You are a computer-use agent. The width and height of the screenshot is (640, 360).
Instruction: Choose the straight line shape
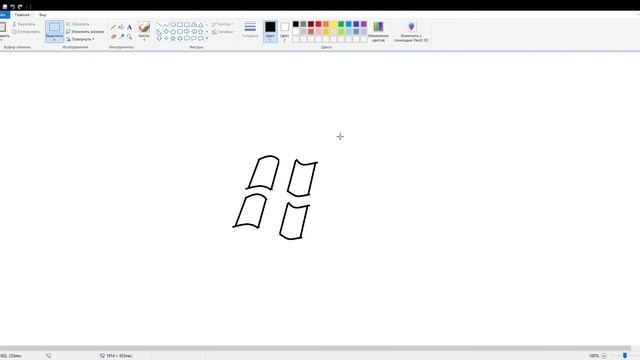pos(159,24)
